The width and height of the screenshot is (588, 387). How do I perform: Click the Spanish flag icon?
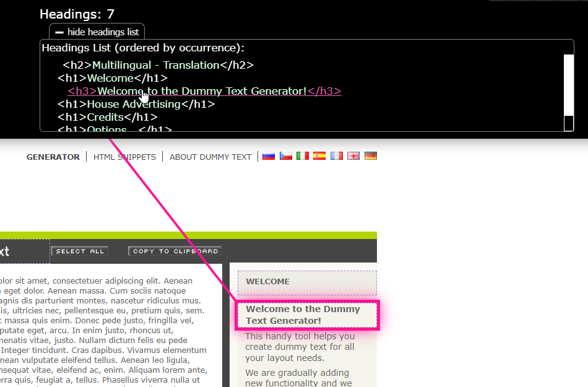319,156
